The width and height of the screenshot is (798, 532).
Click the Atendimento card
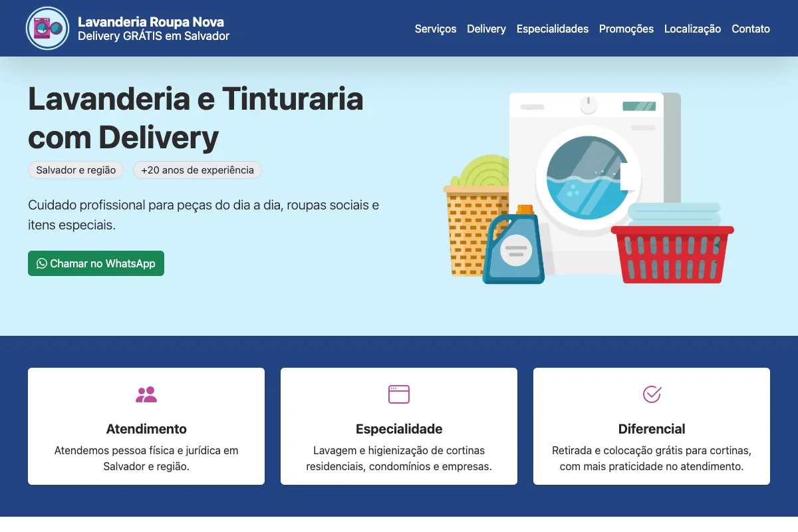click(146, 426)
